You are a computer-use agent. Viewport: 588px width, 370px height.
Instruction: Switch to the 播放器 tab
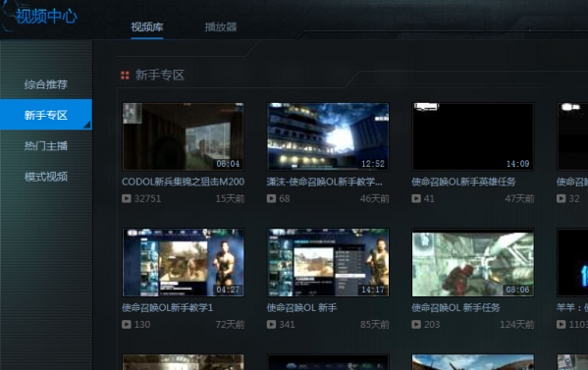click(221, 27)
